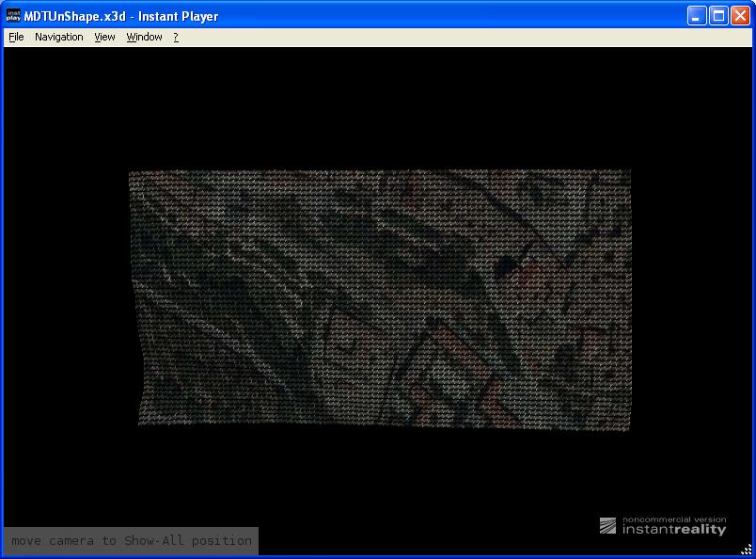The width and height of the screenshot is (756, 559).
Task: Click the striped instantreality logo icon
Action: [608, 527]
